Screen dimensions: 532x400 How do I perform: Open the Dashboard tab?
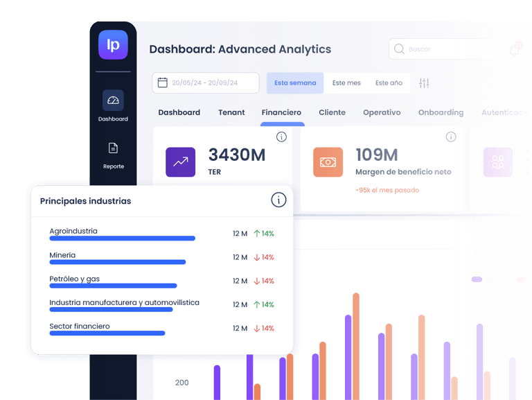click(179, 112)
